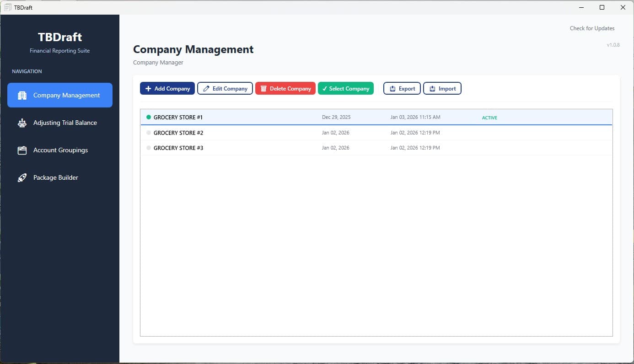Click the v1.0.8 version label
The height and width of the screenshot is (364, 634).
point(613,45)
